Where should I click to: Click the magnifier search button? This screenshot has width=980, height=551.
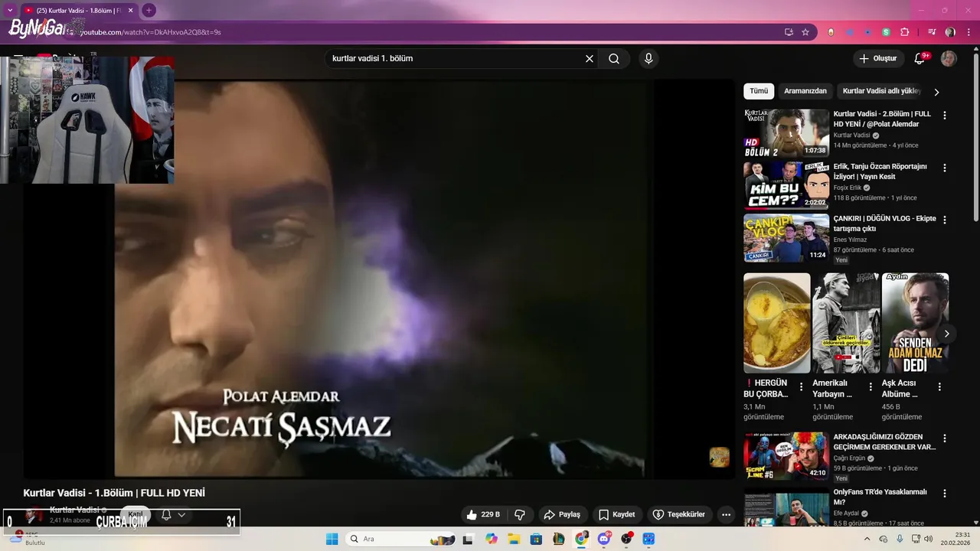coord(614,59)
